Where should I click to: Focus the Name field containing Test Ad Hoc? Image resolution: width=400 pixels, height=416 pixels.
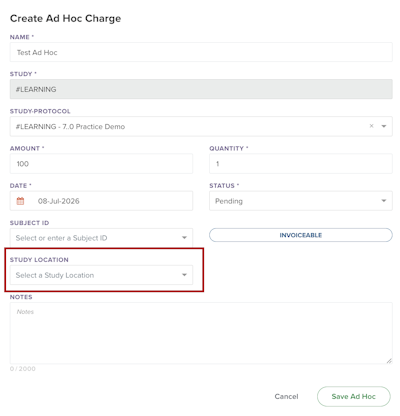point(201,52)
